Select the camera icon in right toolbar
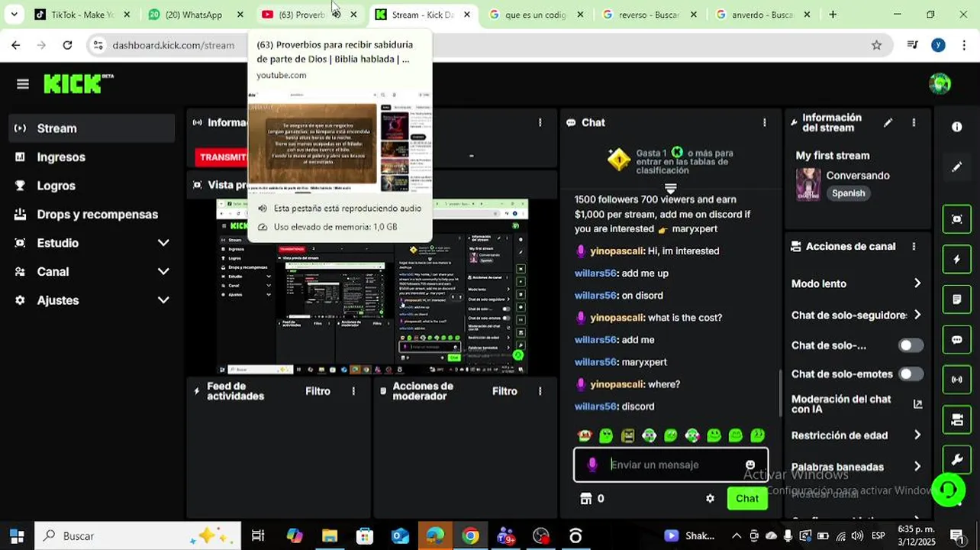 coord(956,419)
